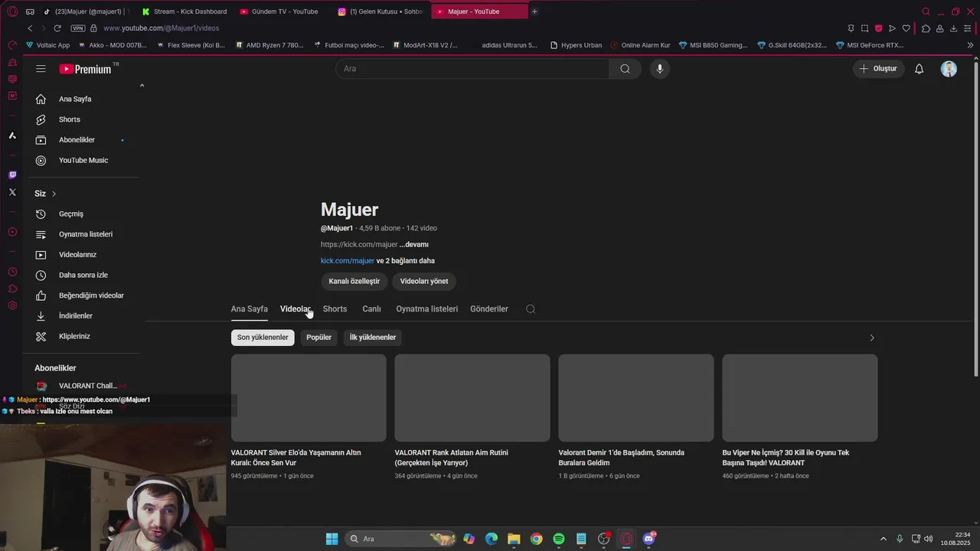The image size is (980, 551).
Task: Add page to bookmarks heart icon
Action: [x=906, y=28]
